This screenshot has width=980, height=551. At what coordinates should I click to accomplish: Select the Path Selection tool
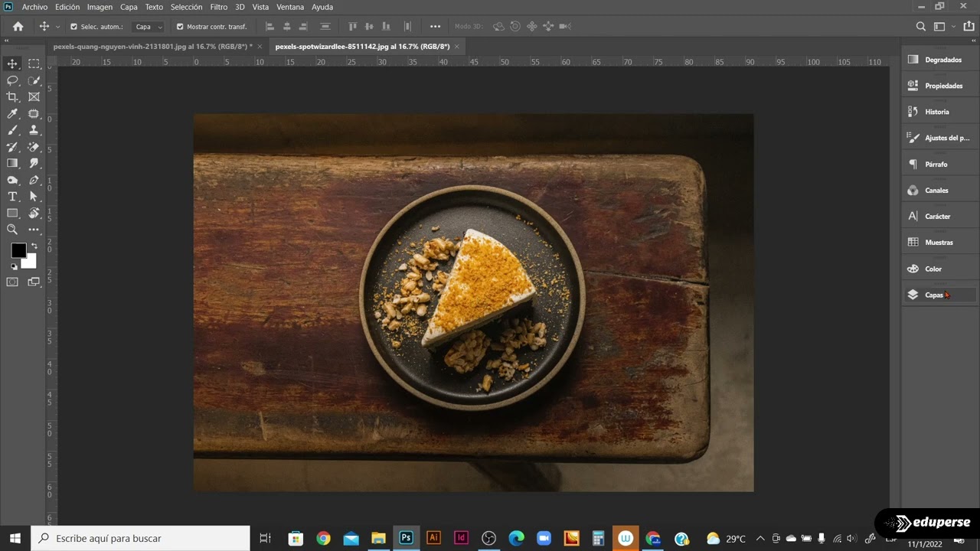[x=34, y=197]
